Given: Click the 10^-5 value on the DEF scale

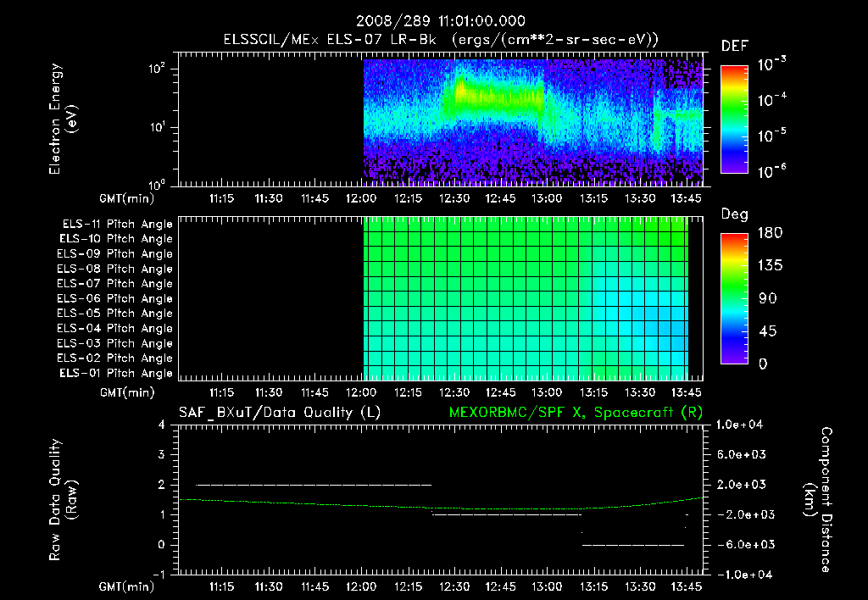Looking at the screenshot, I should pos(771,136).
